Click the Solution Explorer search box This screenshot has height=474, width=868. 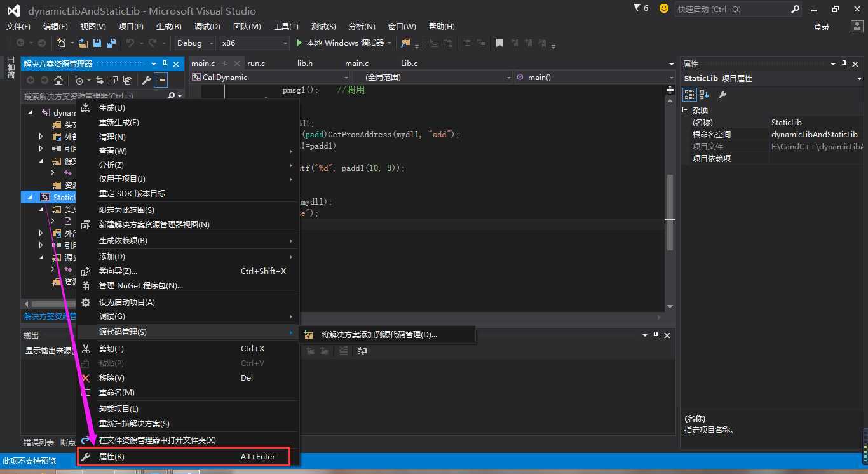coord(94,96)
